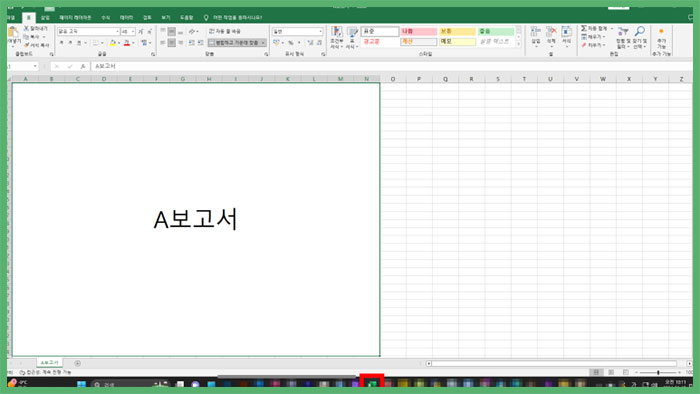This screenshot has width=700, height=394.
Task: Open Conditional Formatting (조건부 서식)
Action: pos(337,37)
